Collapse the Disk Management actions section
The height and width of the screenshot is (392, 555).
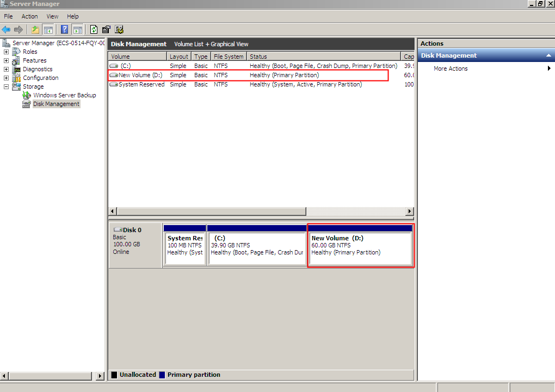548,55
